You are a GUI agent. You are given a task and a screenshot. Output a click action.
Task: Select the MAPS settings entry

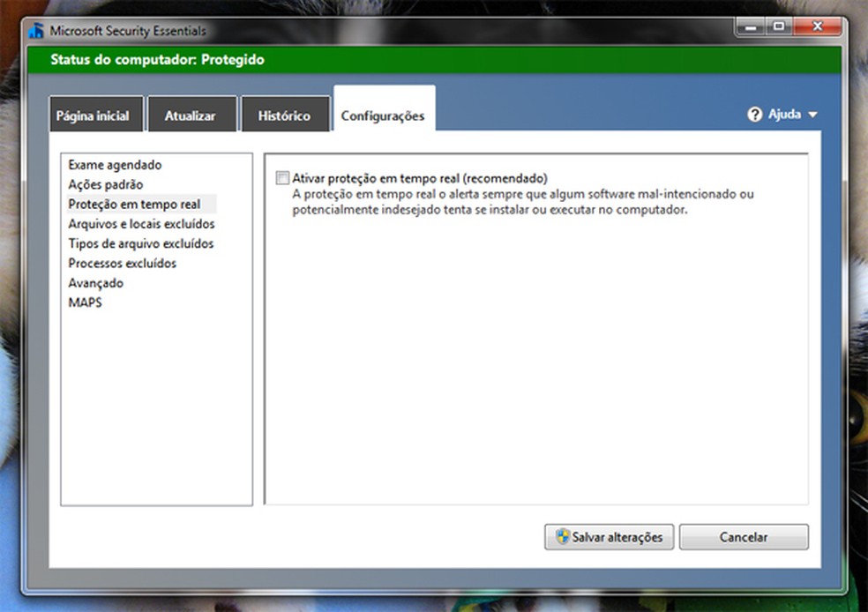click(85, 302)
